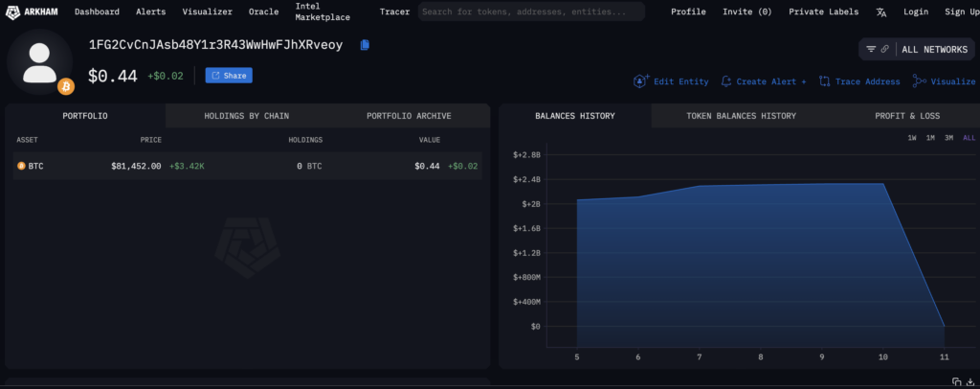Open the Visualizer from the navbar
Viewport: 980px width, 389px height.
pyautogui.click(x=208, y=11)
